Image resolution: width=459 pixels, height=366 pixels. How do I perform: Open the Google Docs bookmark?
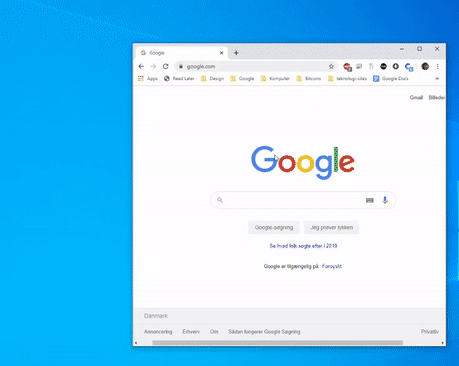(x=391, y=79)
